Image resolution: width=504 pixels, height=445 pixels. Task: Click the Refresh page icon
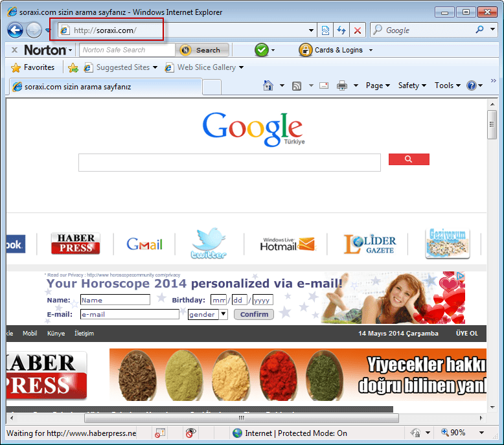[341, 30]
